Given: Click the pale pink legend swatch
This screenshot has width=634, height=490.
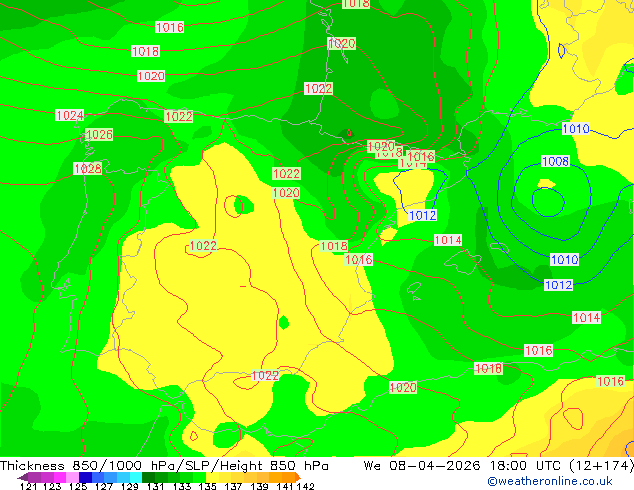Looking at the screenshot, I should point(72,477).
